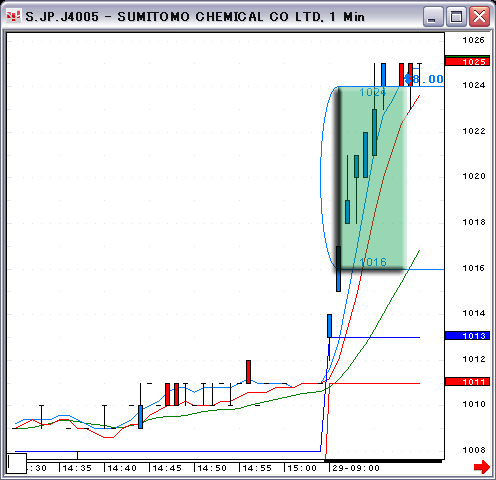Click the red scroll-right arrow at bottom right
This screenshot has height=480, width=496.
[x=482, y=467]
